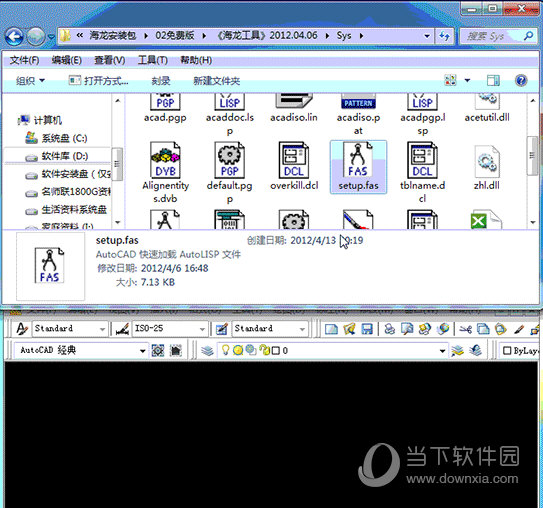Click the Match Properties brush icon

coord(519,329)
